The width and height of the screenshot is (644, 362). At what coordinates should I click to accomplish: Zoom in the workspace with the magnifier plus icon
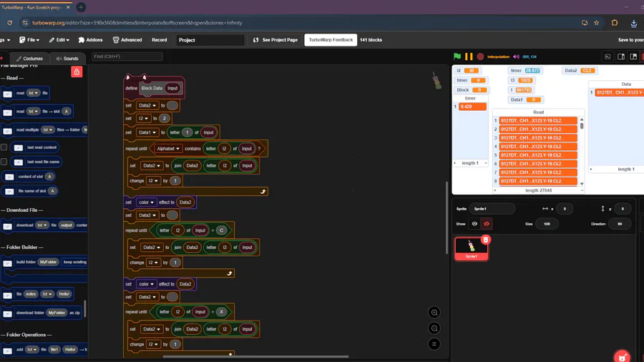pyautogui.click(x=434, y=313)
